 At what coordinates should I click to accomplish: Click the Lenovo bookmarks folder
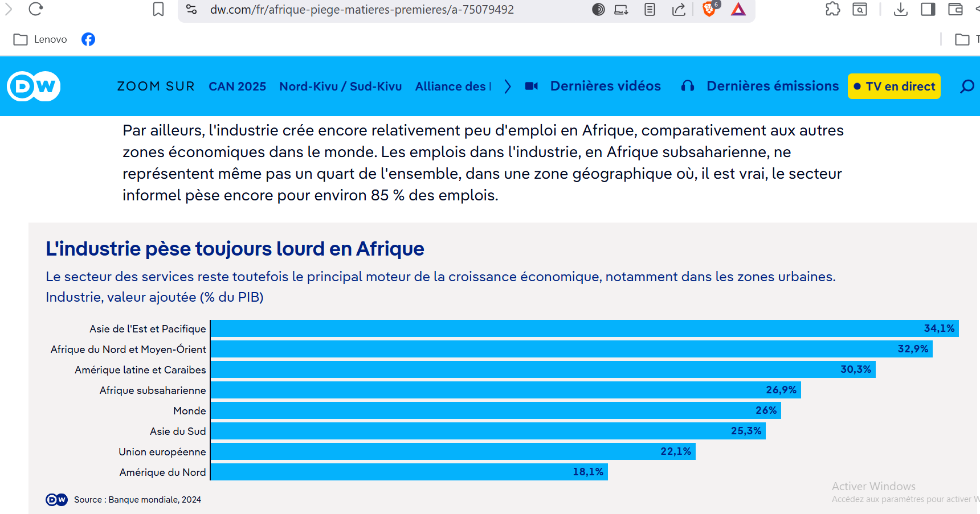point(40,39)
